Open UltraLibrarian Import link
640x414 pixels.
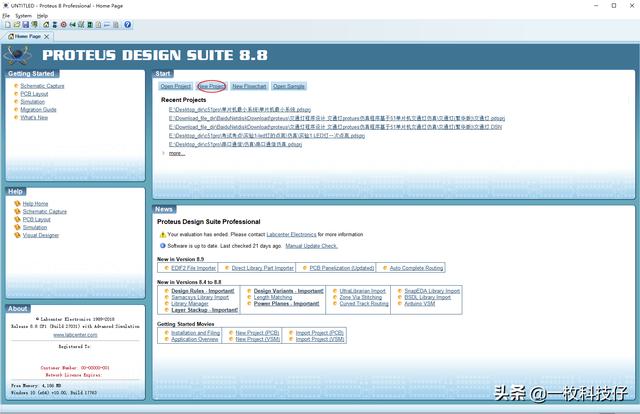(x=362, y=291)
